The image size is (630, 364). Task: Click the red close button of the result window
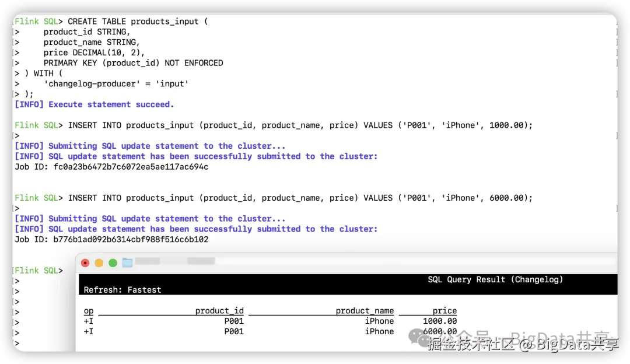[85, 262]
